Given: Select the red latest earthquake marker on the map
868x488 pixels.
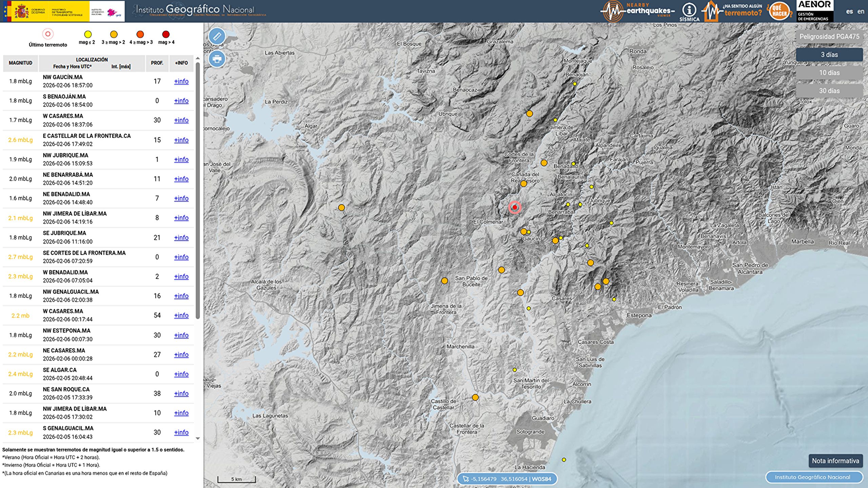Looking at the screenshot, I should (x=515, y=208).
